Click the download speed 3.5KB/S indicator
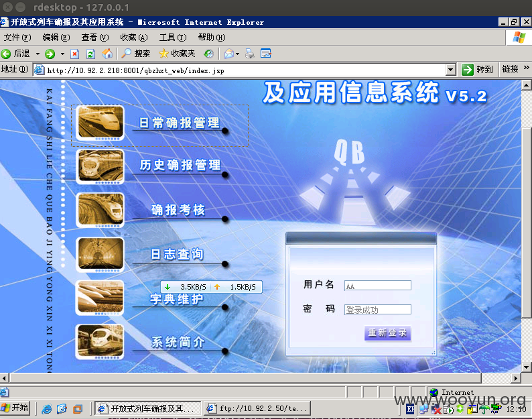532x419 pixels. (x=186, y=287)
